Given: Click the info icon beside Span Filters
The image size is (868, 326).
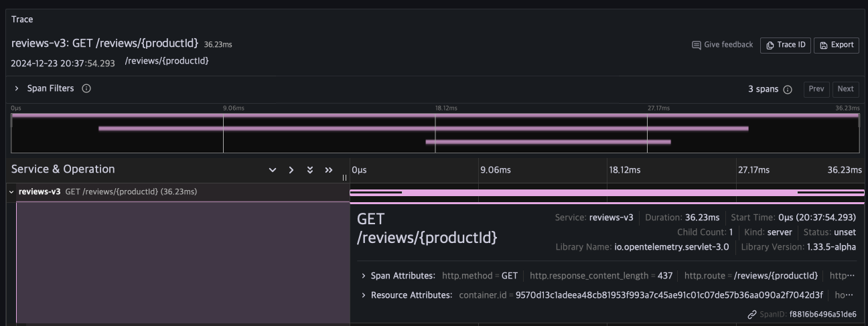Looking at the screenshot, I should click(x=86, y=88).
